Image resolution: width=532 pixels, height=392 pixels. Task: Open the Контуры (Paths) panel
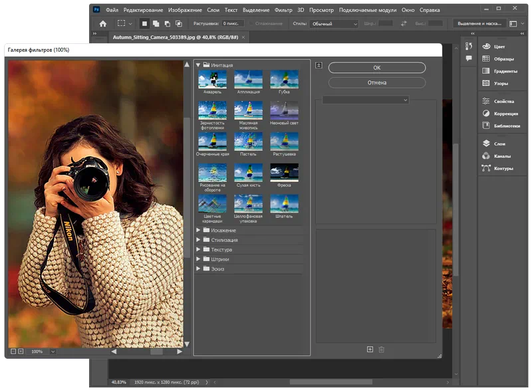point(503,168)
